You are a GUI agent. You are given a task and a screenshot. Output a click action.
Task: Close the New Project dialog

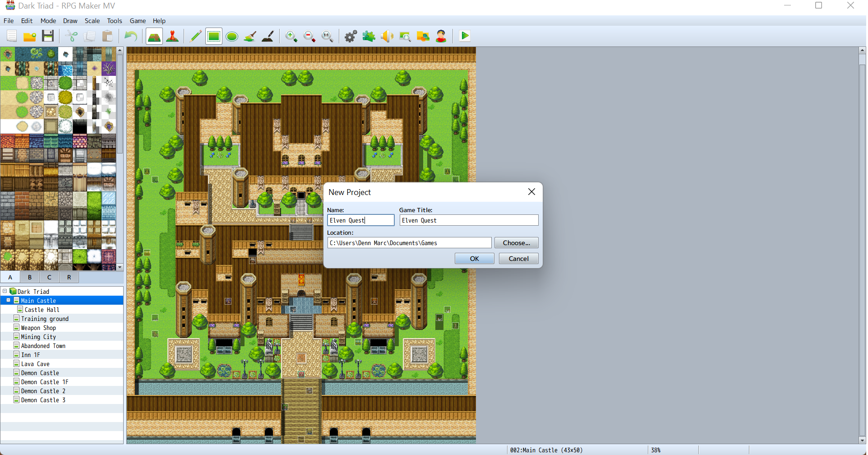531,192
